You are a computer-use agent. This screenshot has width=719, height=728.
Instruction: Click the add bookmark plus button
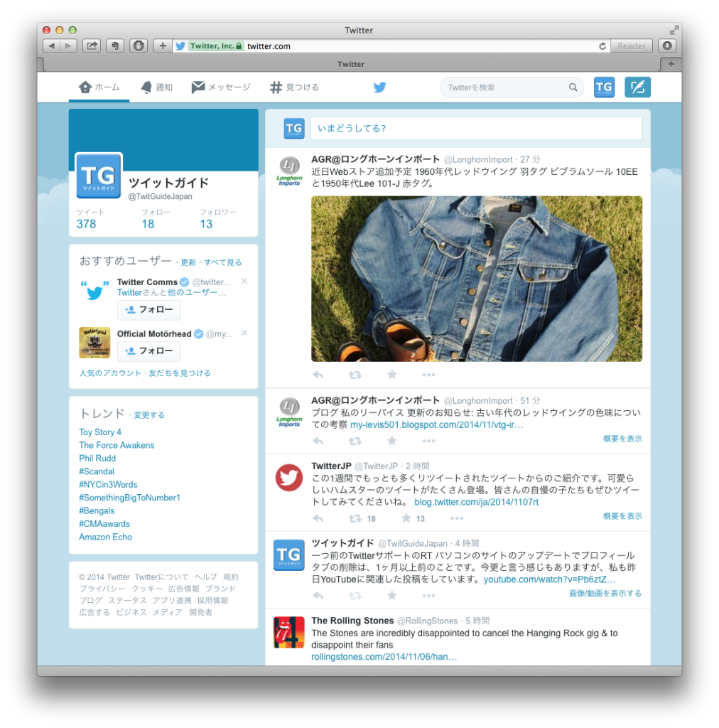point(163,46)
